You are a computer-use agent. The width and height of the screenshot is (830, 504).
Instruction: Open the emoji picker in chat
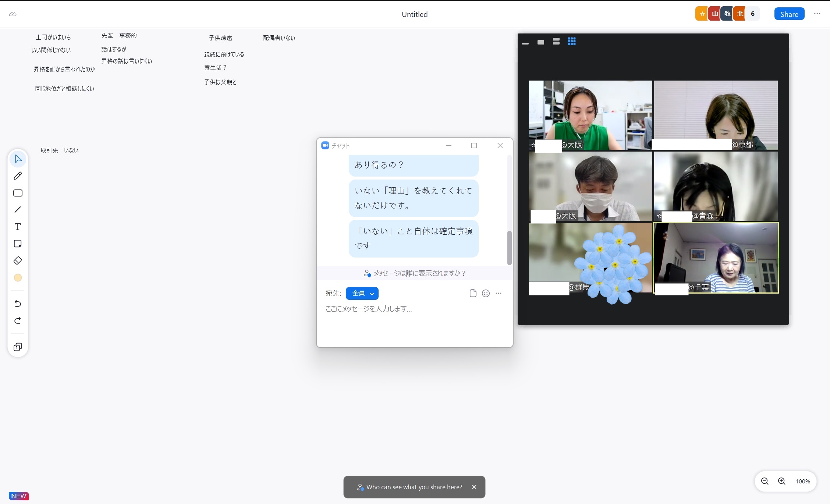click(486, 293)
